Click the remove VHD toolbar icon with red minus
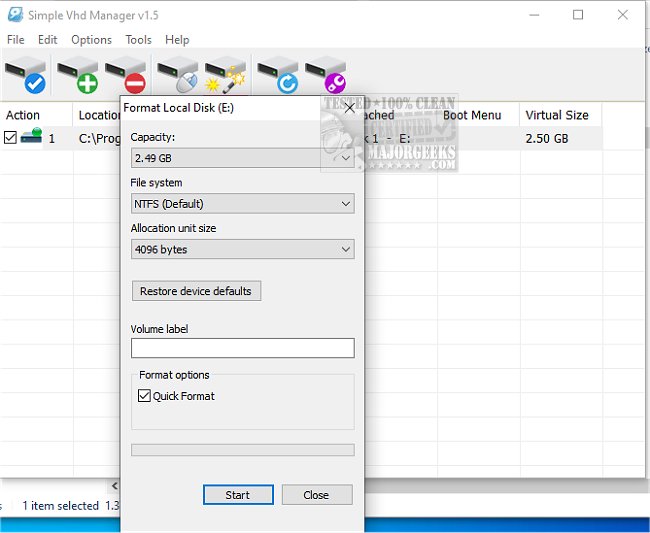 pos(126,75)
